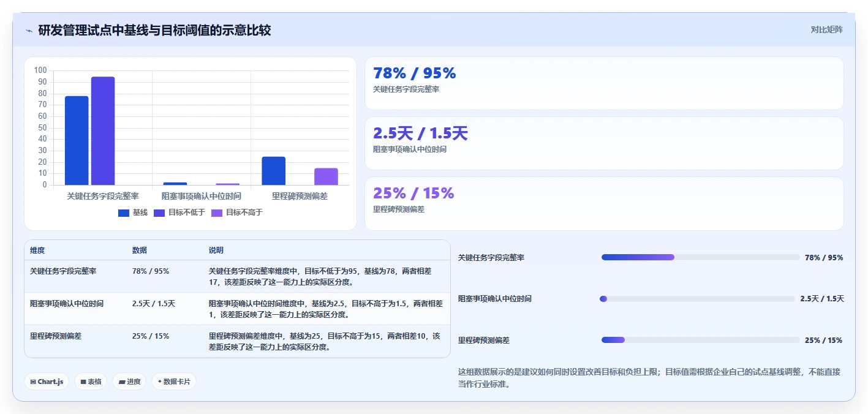Click x-axis label 关键任务字段完整率
The width and height of the screenshot is (868, 414).
[103, 196]
